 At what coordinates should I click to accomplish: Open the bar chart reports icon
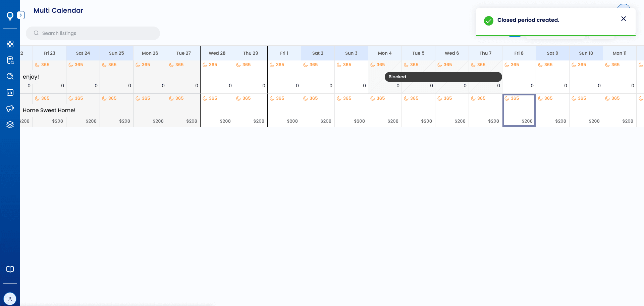(x=10, y=92)
